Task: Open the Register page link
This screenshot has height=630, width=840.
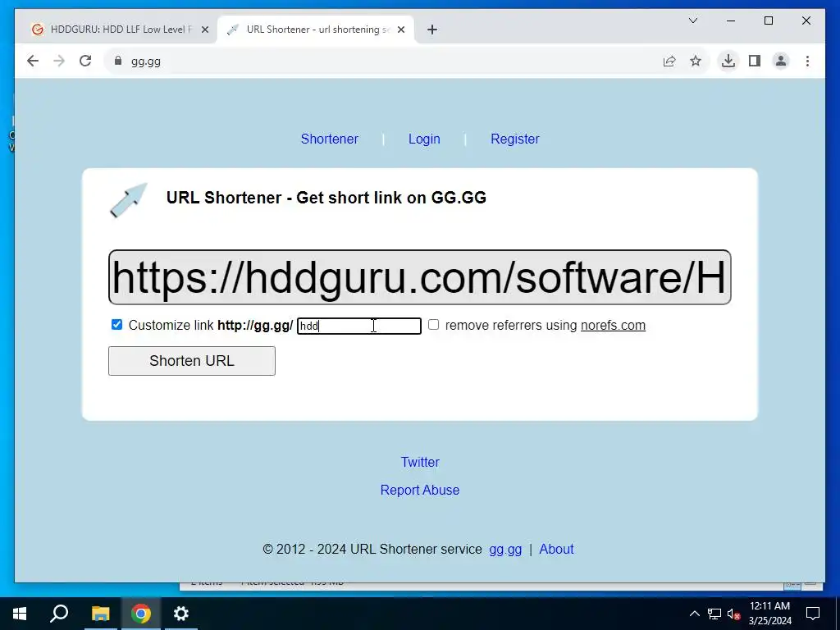Action: click(x=515, y=139)
